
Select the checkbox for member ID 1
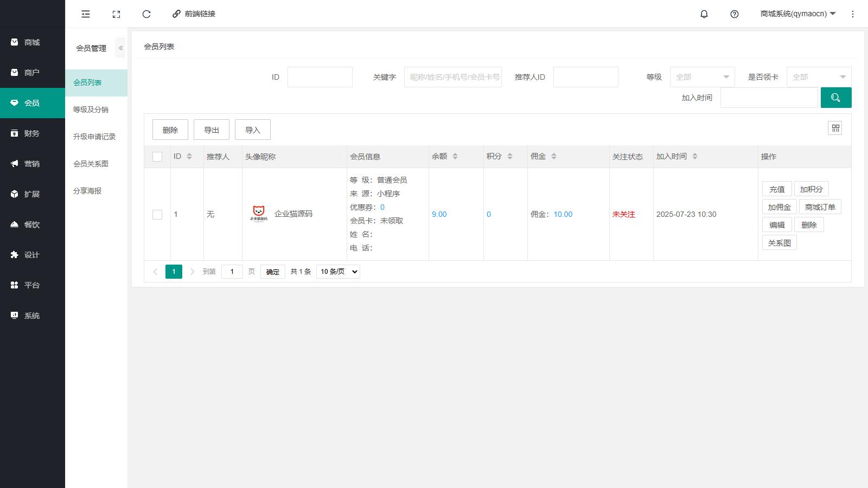(x=157, y=215)
